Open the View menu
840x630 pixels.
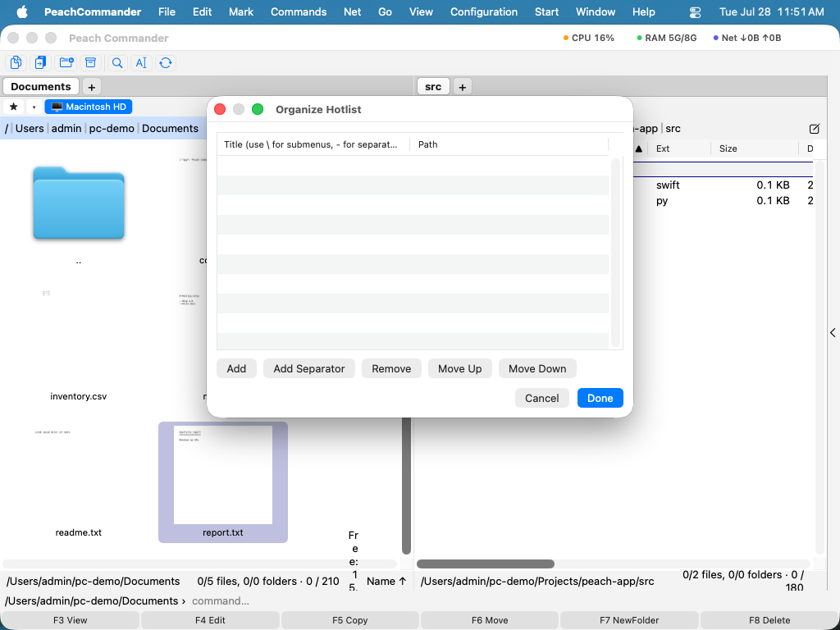pyautogui.click(x=421, y=11)
